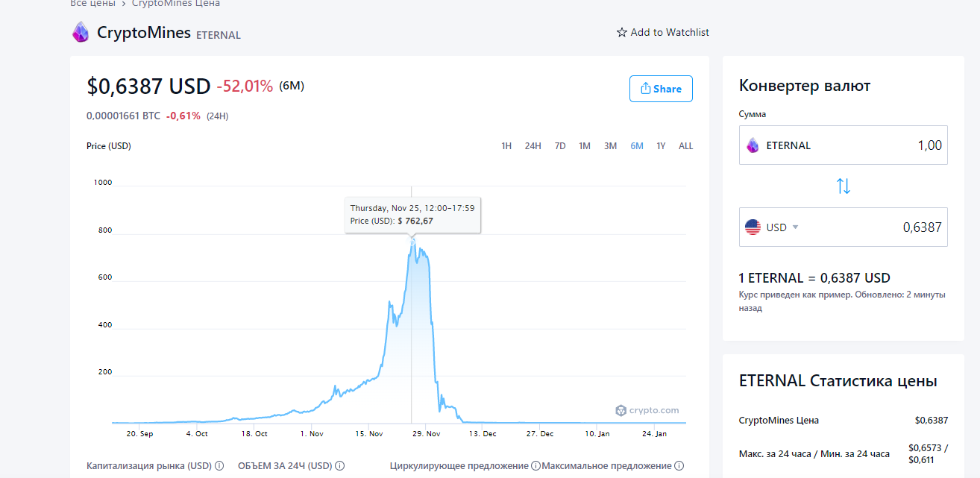Open the CryptoMines Цена breadcrumb
The width and height of the screenshot is (980, 478).
coord(176,4)
